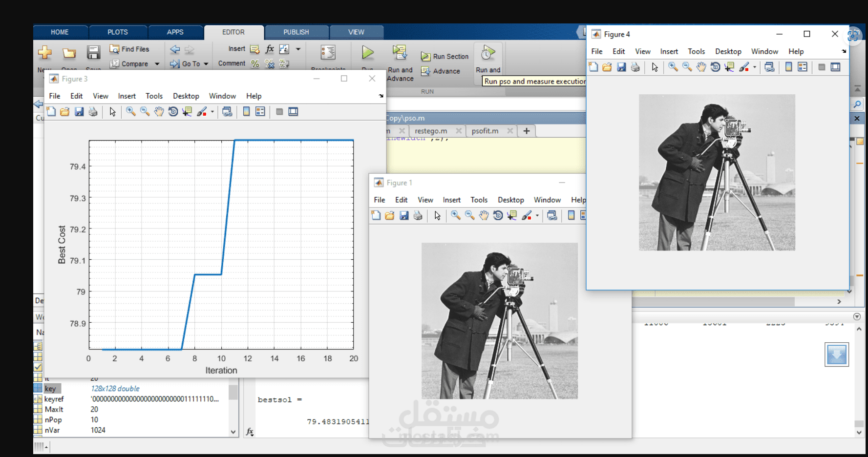Image resolution: width=868 pixels, height=457 pixels.
Task: Click the Find Files button
Action: tap(130, 49)
